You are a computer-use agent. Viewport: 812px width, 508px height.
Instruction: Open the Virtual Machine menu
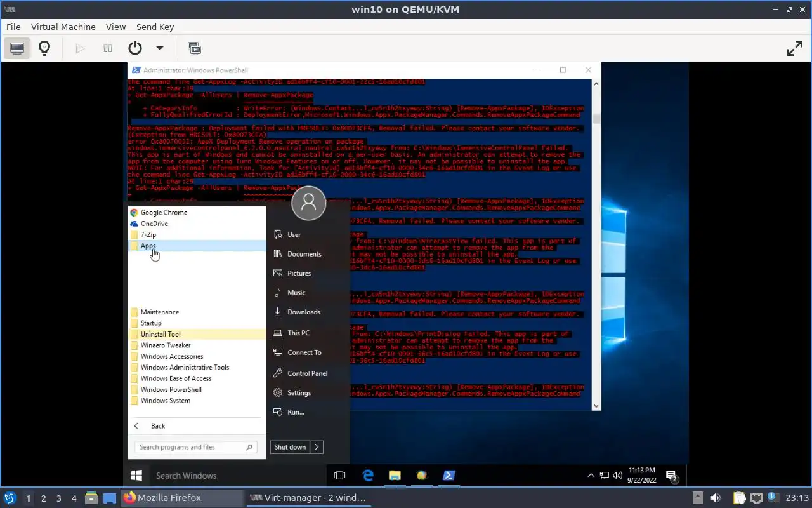[63, 27]
